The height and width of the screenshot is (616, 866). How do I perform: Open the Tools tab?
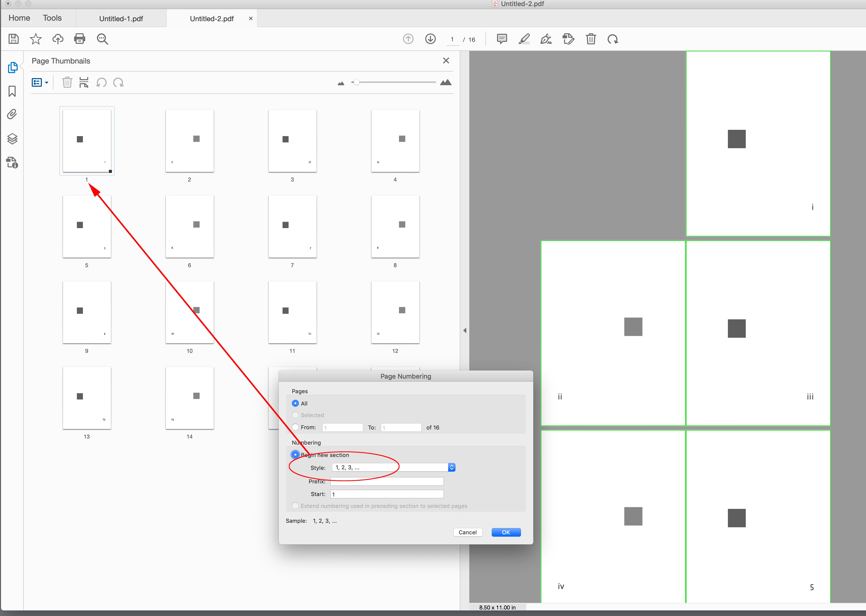[x=52, y=18]
